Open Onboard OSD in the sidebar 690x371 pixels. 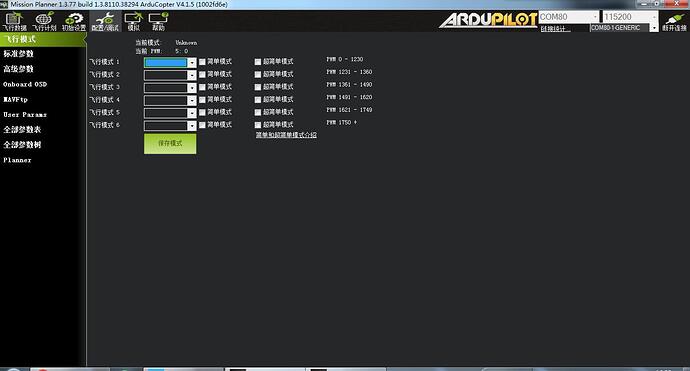click(25, 84)
